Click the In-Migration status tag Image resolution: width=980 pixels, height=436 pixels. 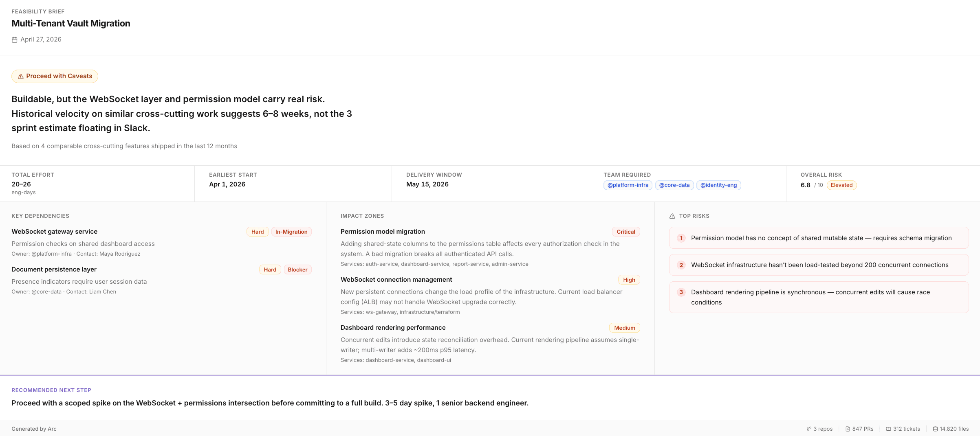tap(291, 232)
